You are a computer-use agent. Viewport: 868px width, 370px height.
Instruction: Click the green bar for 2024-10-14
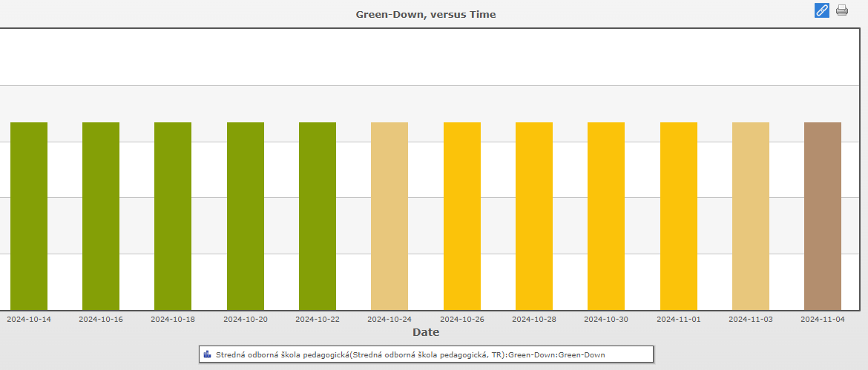29,216
